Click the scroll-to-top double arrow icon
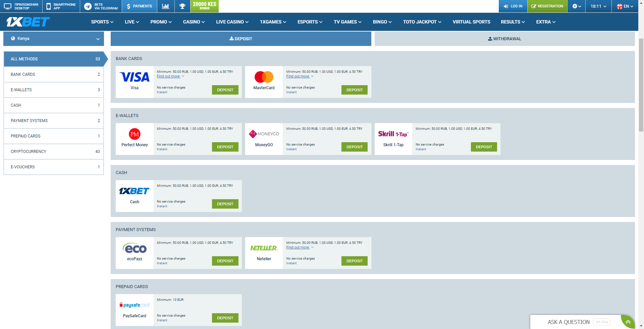Screen dimensions: 644x329 pos(628,322)
